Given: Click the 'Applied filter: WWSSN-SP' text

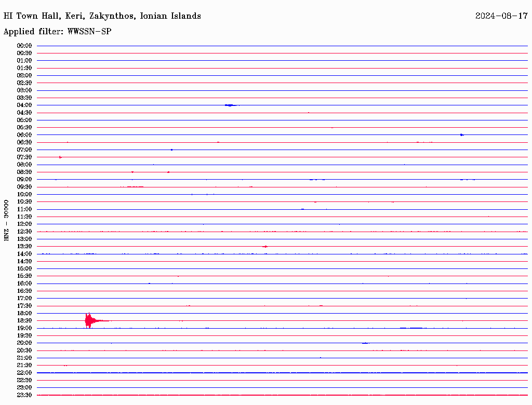Looking at the screenshot, I should point(57,32).
